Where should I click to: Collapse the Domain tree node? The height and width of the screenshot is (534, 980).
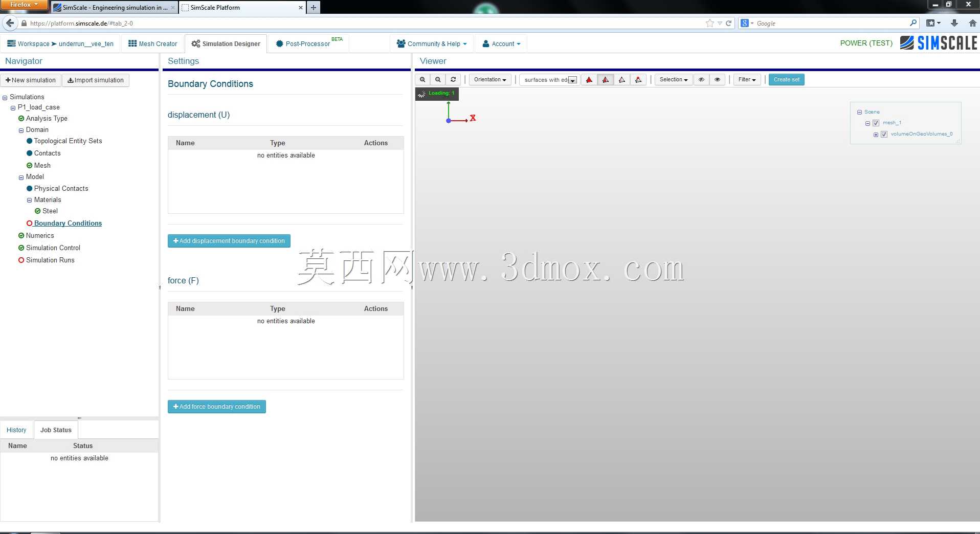[x=21, y=130]
